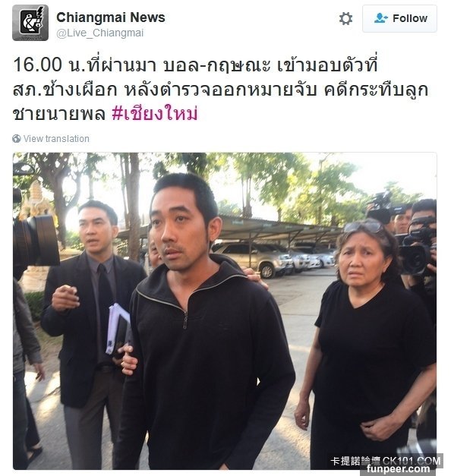
Task: Follow the Chiangmai News account
Action: pyautogui.click(x=399, y=18)
